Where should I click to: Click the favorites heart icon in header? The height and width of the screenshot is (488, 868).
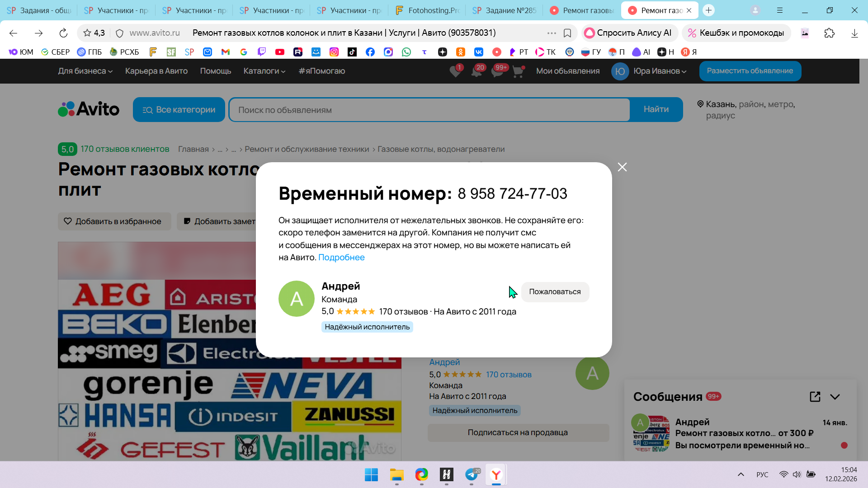pyautogui.click(x=455, y=71)
